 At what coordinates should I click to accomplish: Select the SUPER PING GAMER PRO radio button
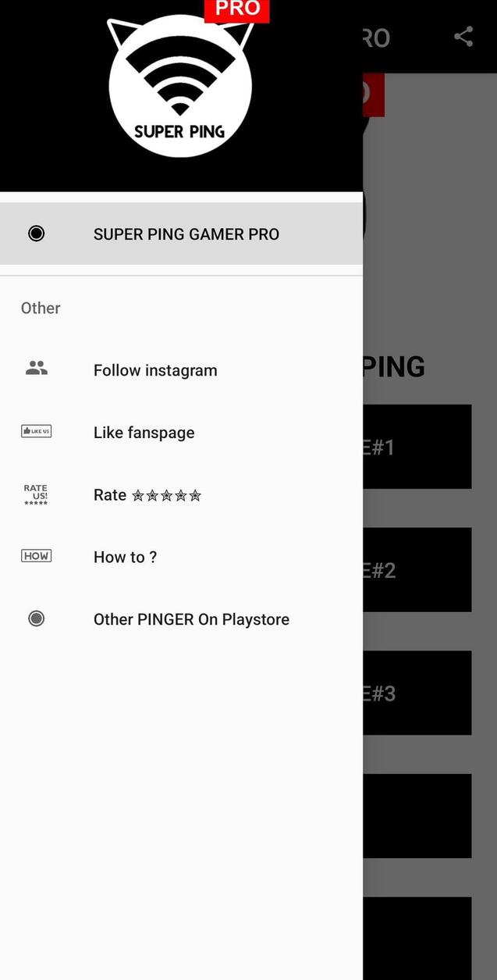pos(36,233)
